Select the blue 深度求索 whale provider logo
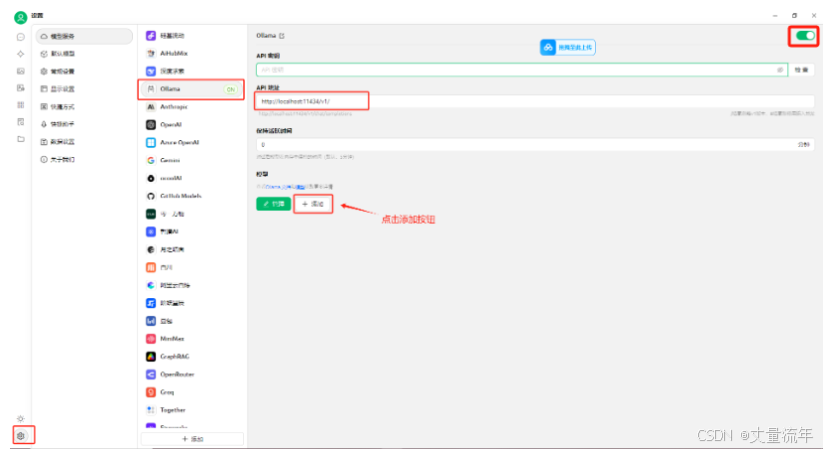 point(151,71)
